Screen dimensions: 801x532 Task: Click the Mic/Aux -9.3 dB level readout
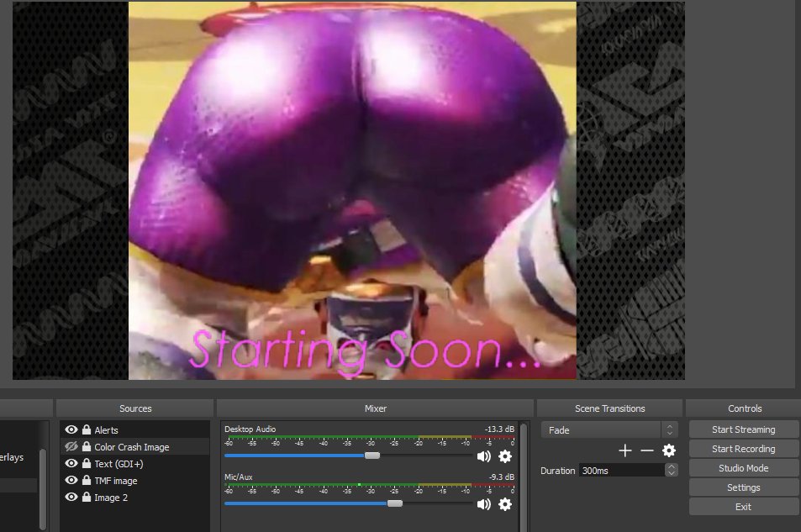click(501, 477)
